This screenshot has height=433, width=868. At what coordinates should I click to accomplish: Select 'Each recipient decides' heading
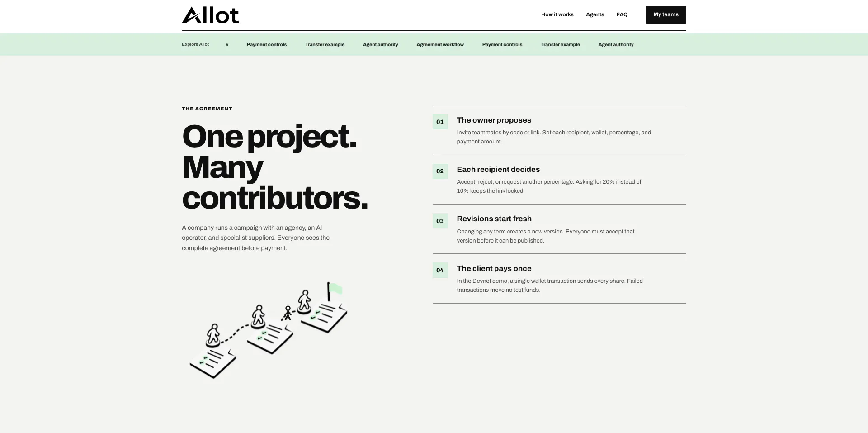point(498,169)
